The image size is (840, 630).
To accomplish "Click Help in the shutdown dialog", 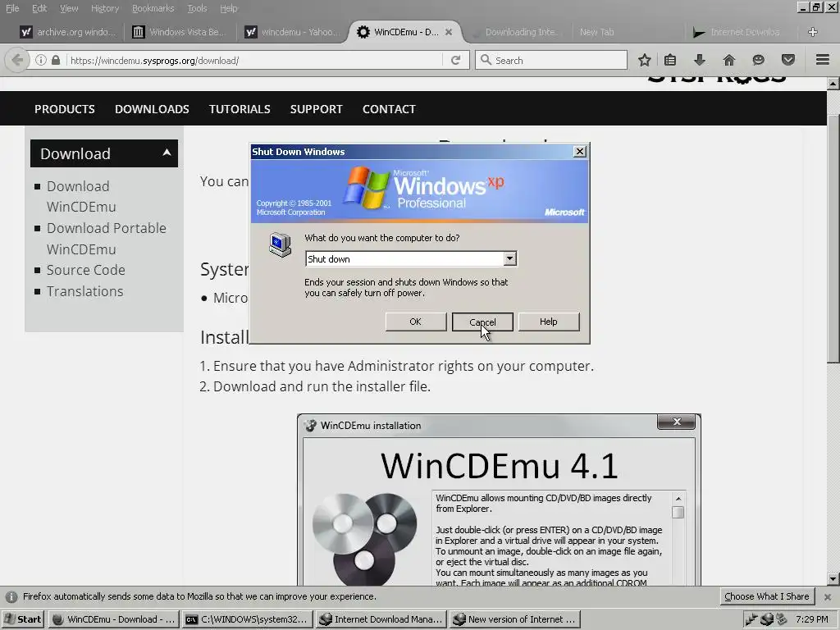I will coord(549,322).
